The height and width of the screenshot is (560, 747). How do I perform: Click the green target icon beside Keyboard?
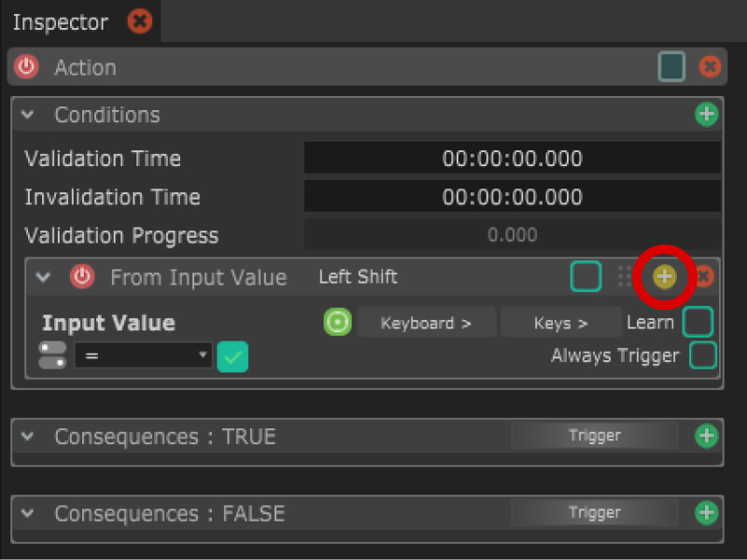click(x=337, y=322)
